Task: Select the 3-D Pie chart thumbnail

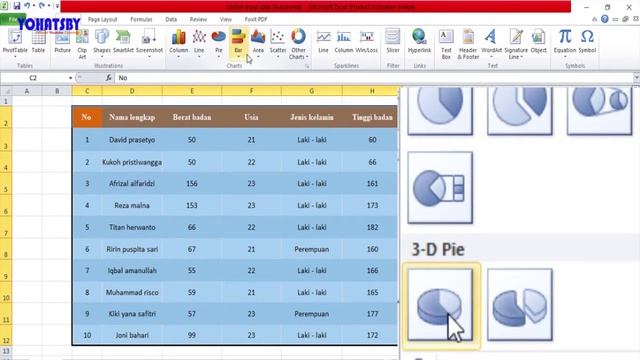Action: tap(440, 304)
